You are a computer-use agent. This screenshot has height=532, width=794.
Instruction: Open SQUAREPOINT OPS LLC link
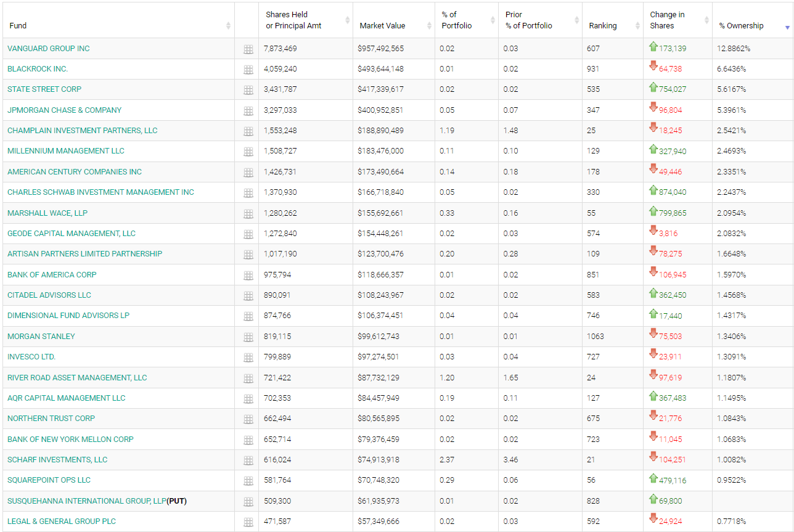tap(49, 480)
